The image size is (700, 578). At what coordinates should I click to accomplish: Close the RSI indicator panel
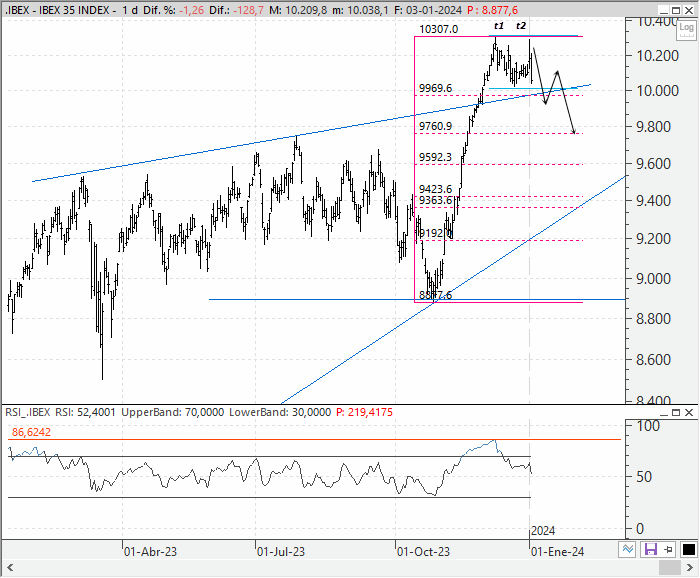689,412
